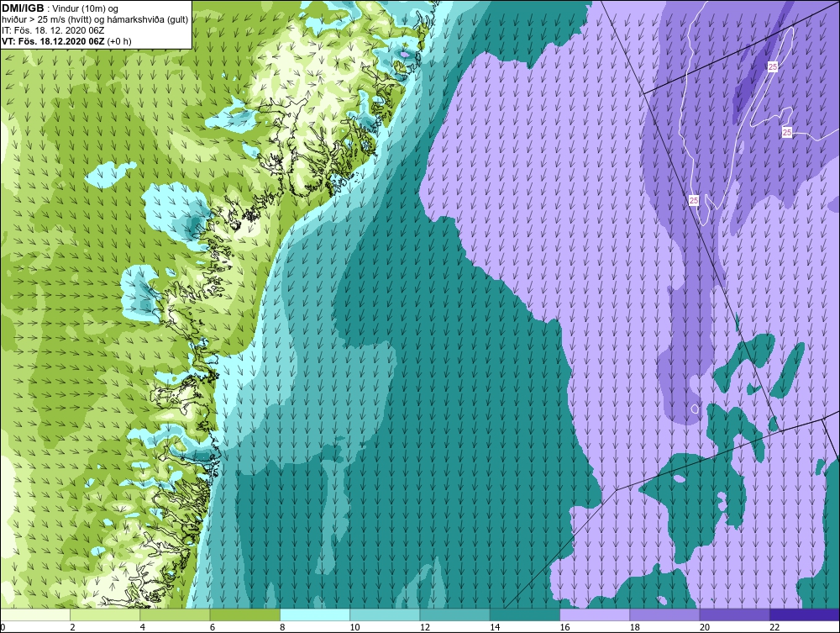Click the "0" legend scale label

click(x=3, y=628)
